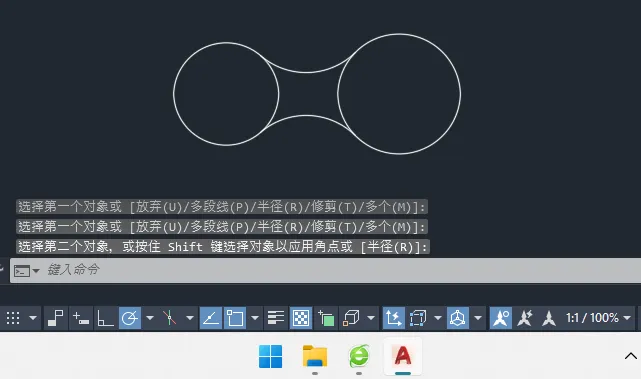The image size is (641, 379).
Task: Open Isometric Drafting plane dropdown arrow
Action: pyautogui.click(x=190, y=318)
